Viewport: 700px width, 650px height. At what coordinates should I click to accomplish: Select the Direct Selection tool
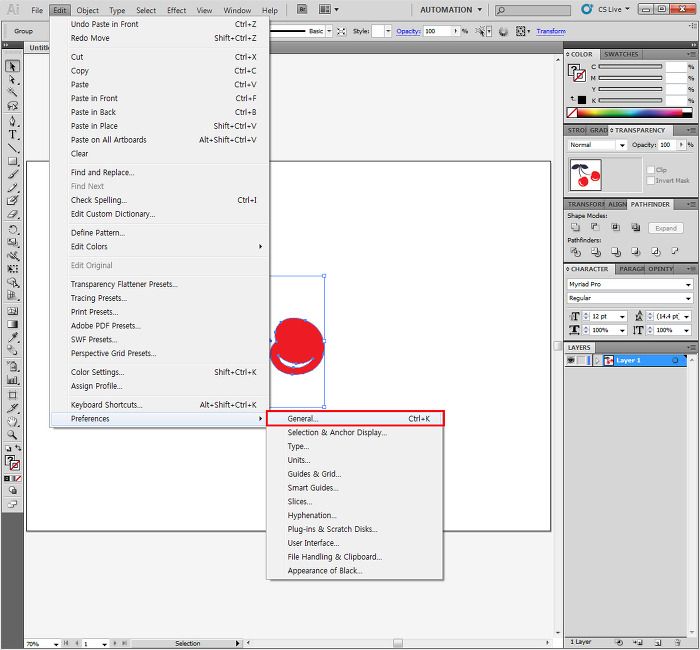click(x=12, y=80)
